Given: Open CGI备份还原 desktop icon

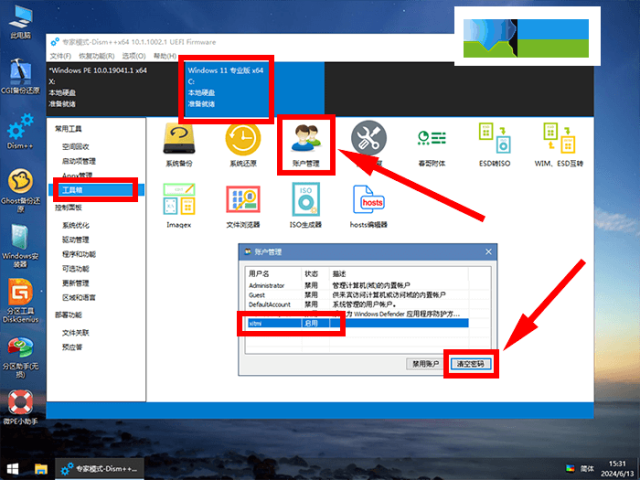Looking at the screenshot, I should [x=20, y=76].
